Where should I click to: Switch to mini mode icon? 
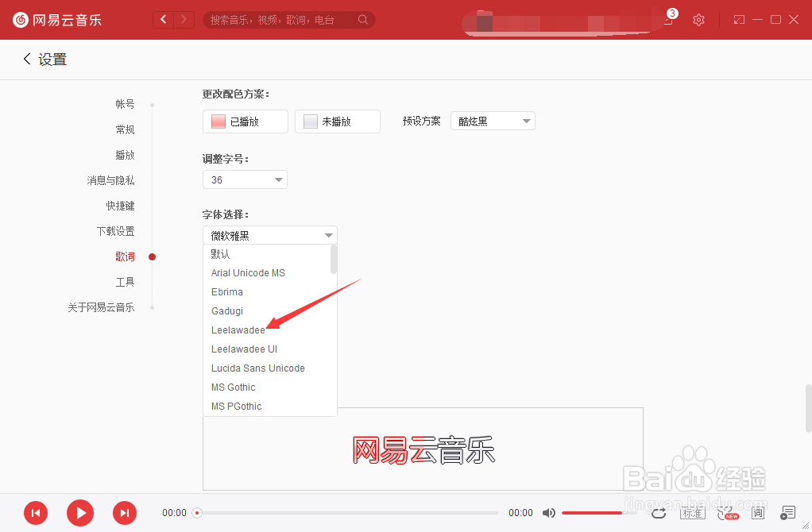[x=739, y=20]
